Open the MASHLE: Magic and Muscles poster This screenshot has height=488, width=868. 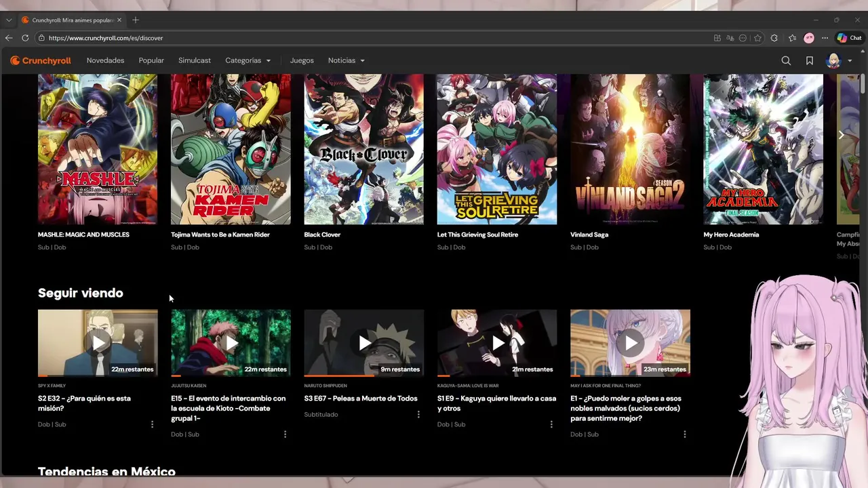pos(98,149)
